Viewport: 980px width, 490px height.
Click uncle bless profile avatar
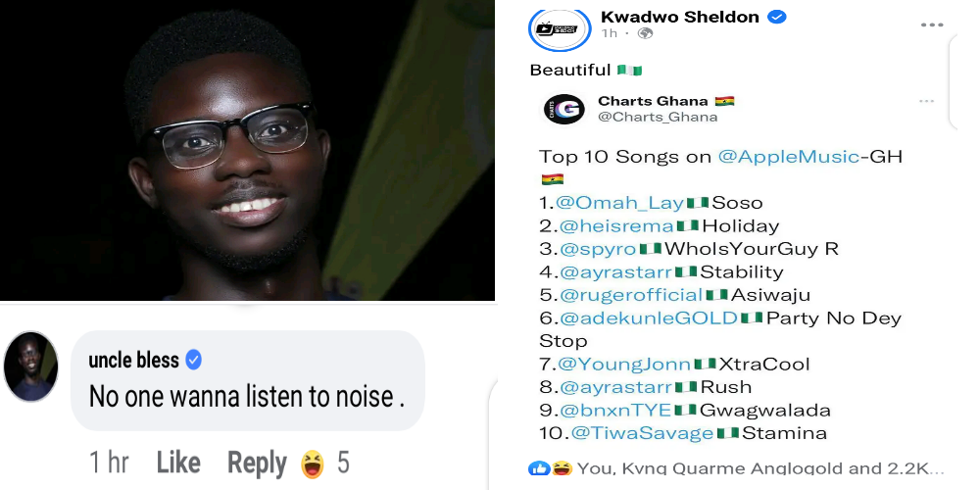(31, 367)
